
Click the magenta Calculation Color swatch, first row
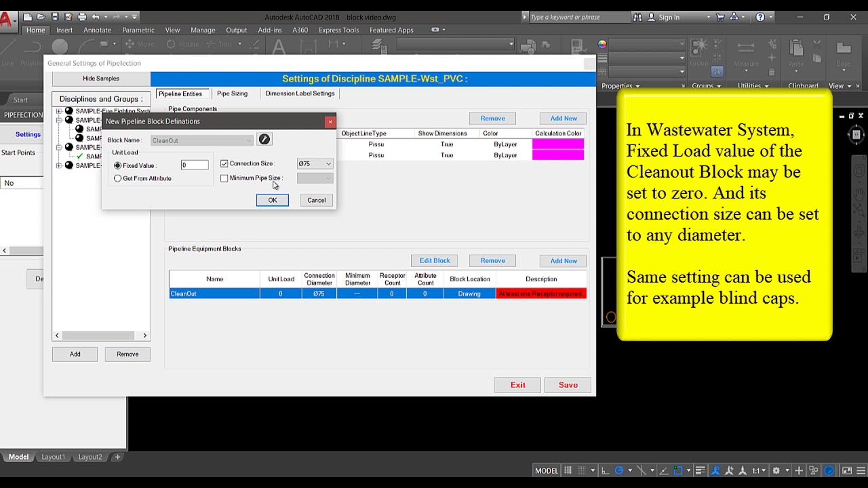tap(558, 144)
